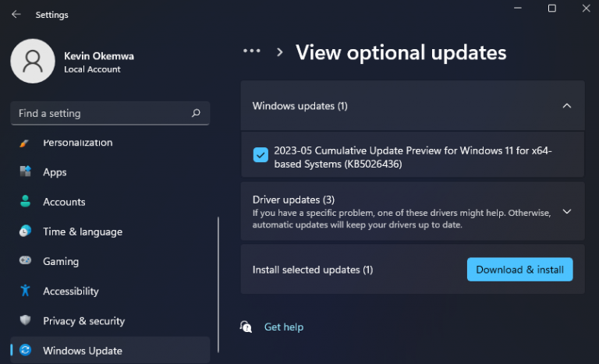The image size is (599, 364).
Task: Click the sidebar vertical scrollbar
Action: click(x=218, y=284)
